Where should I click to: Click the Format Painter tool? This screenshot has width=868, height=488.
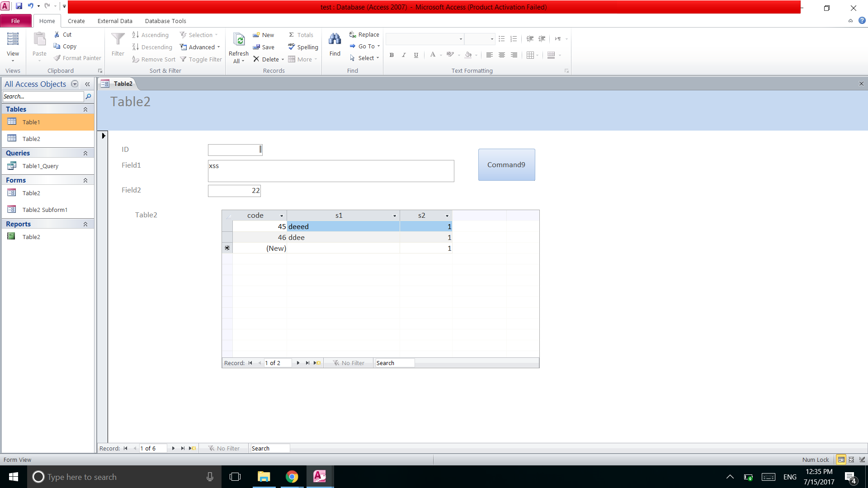[77, 58]
